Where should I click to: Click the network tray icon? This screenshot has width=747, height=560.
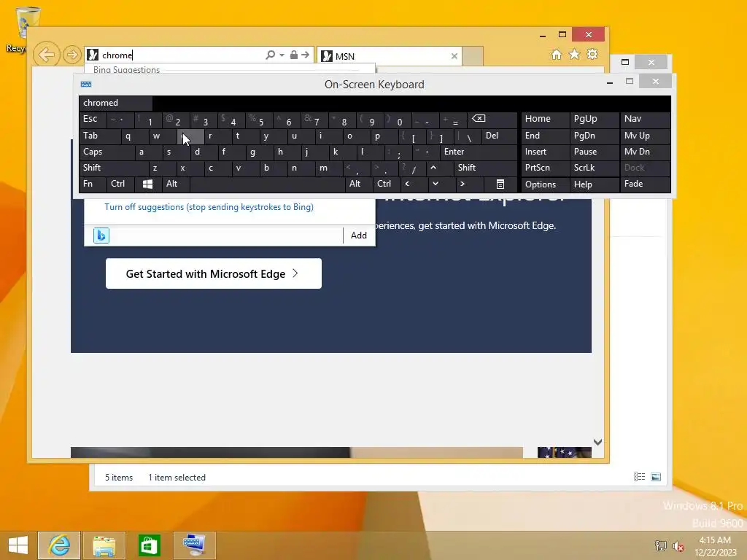click(660, 546)
